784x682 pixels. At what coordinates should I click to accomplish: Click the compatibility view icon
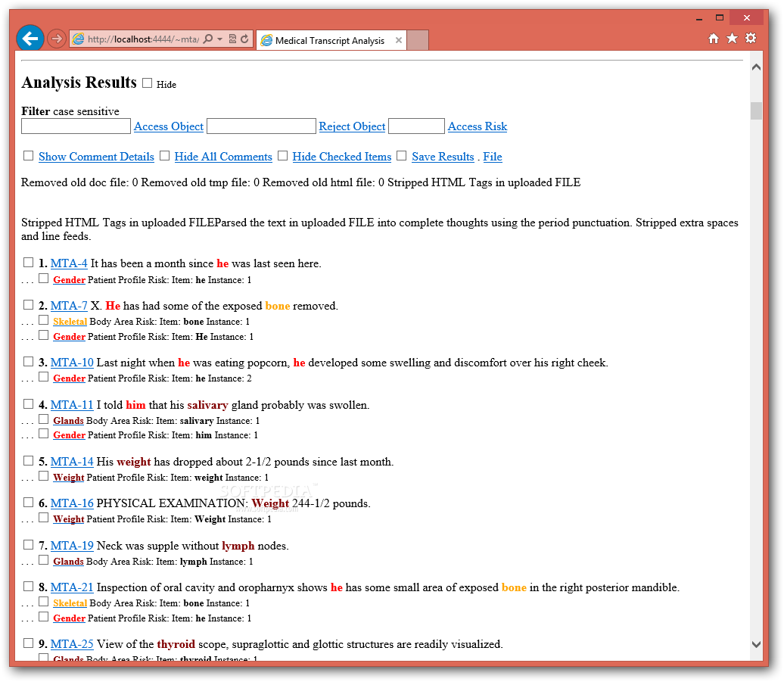point(232,39)
